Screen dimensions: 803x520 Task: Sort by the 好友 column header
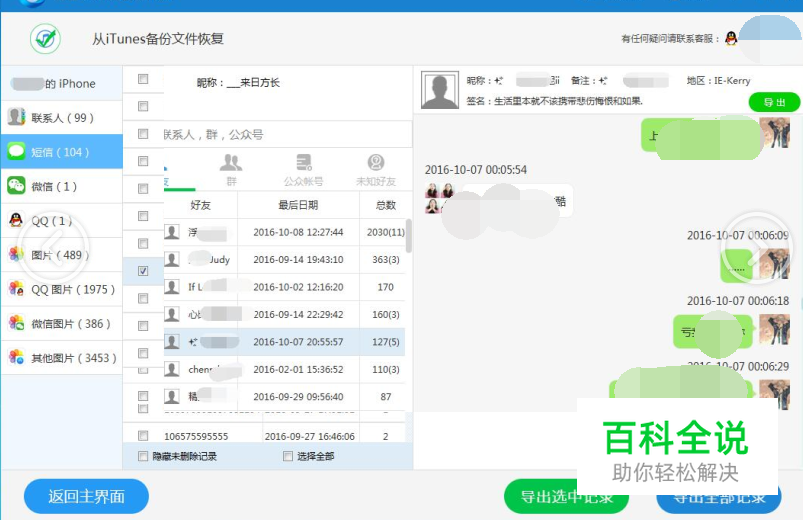tap(200, 205)
